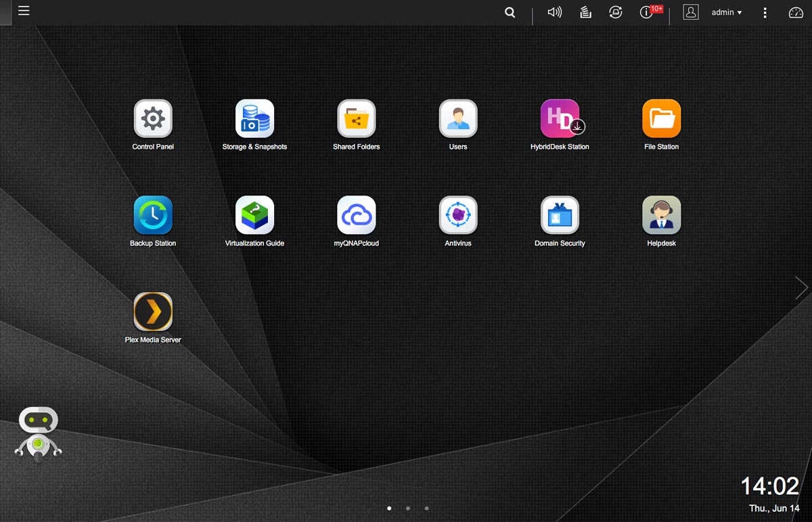
Task: Open the myQNAPcloud app
Action: pyautogui.click(x=357, y=216)
